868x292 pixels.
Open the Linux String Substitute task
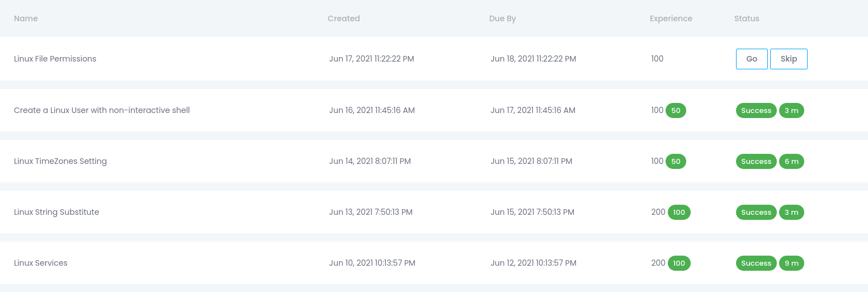coord(56,212)
